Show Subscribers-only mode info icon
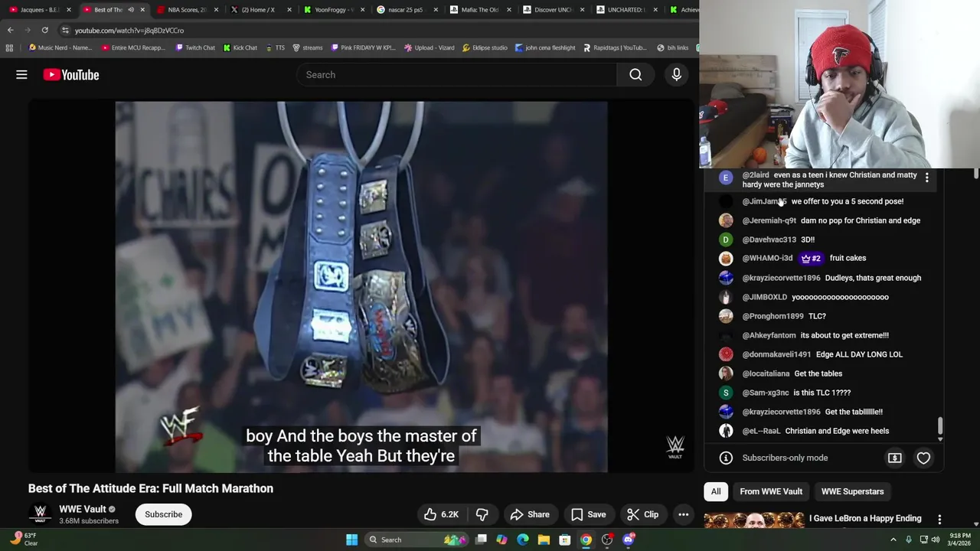The image size is (980, 551). [726, 458]
